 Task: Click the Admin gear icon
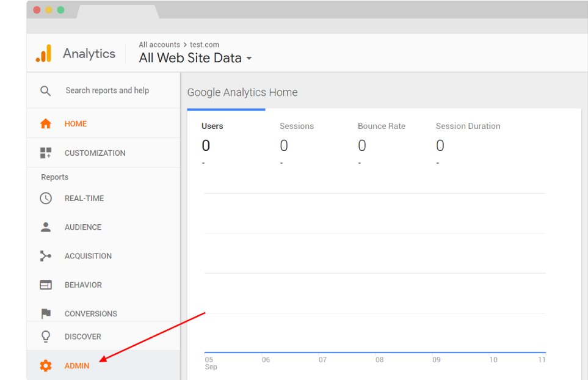point(46,365)
